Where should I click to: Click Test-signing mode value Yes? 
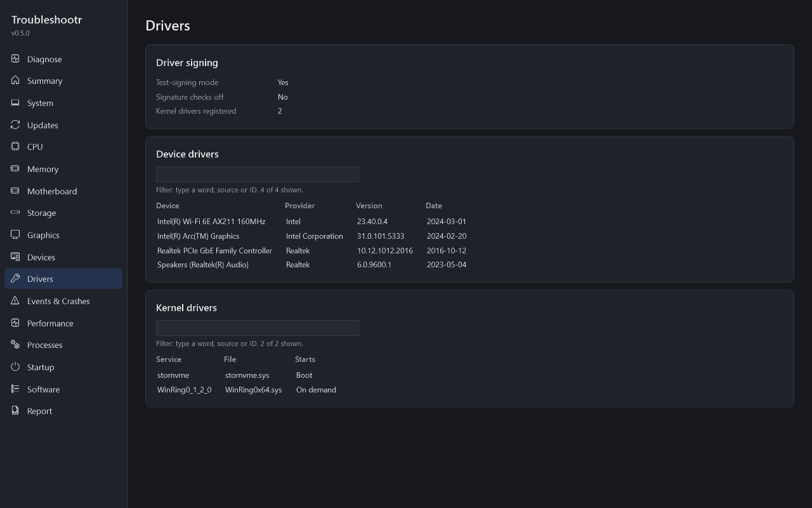click(x=283, y=83)
